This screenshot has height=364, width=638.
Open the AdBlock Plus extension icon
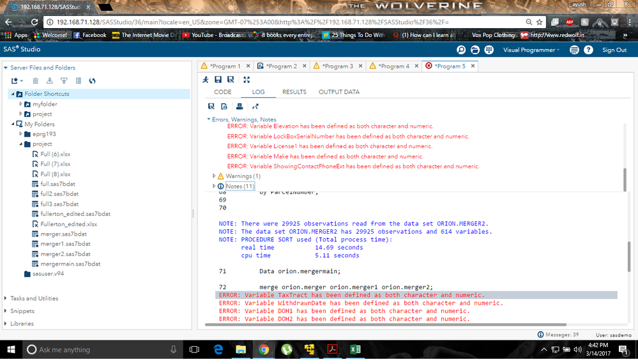point(570,22)
